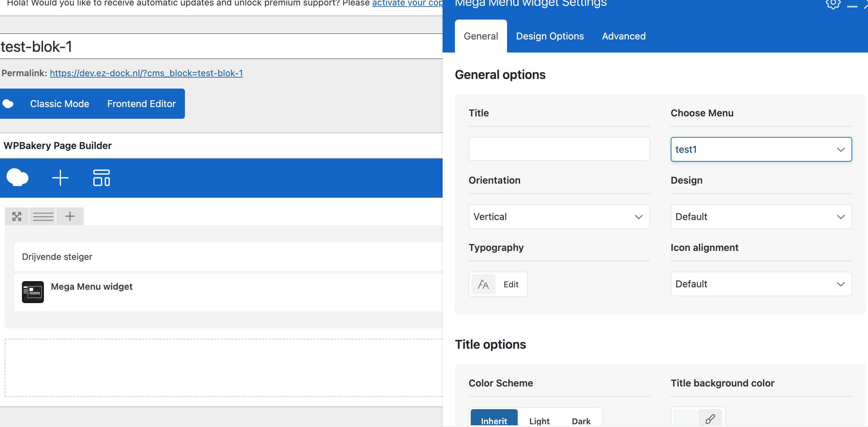Open settings gear in panel header
This screenshot has width=868, height=427.
coord(833,4)
